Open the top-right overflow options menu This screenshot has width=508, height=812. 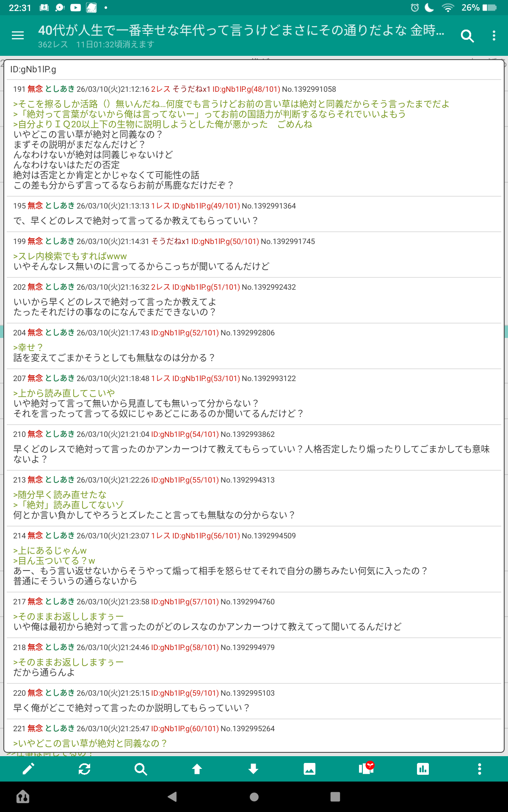[x=494, y=36]
